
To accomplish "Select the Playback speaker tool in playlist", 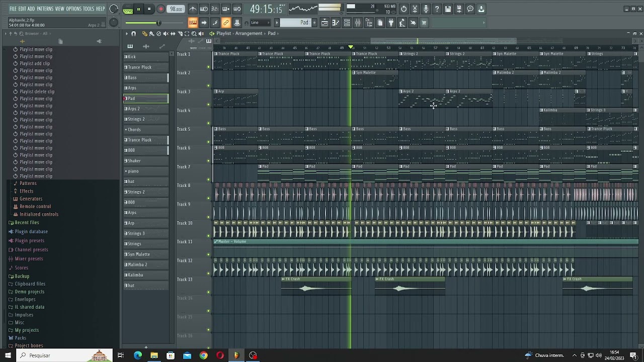I will tap(201, 34).
